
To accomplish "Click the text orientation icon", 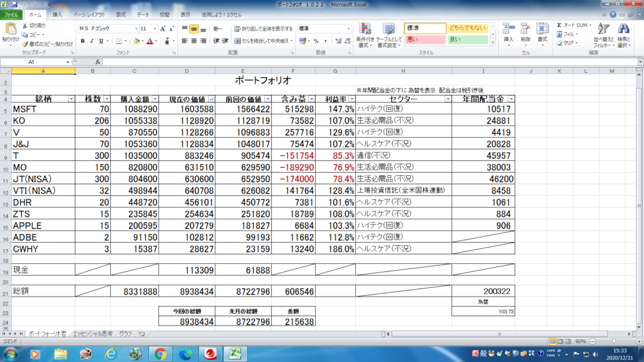I will pos(216,29).
